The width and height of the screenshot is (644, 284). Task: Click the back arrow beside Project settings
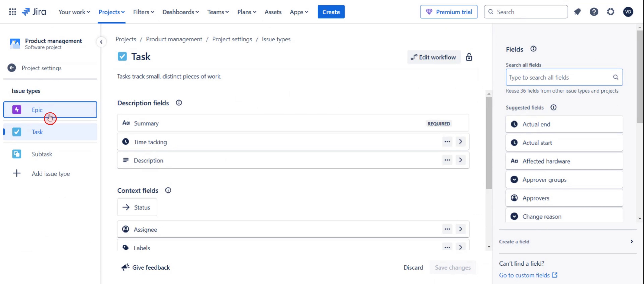coord(12,68)
